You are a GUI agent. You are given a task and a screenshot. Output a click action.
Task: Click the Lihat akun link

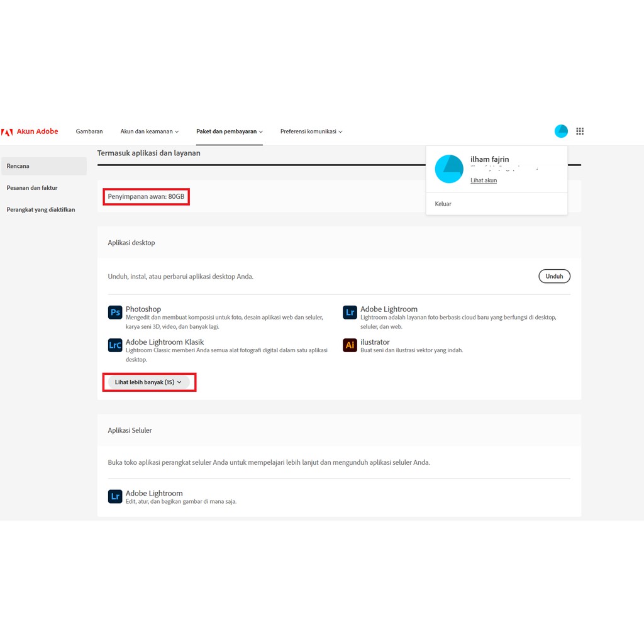click(484, 180)
